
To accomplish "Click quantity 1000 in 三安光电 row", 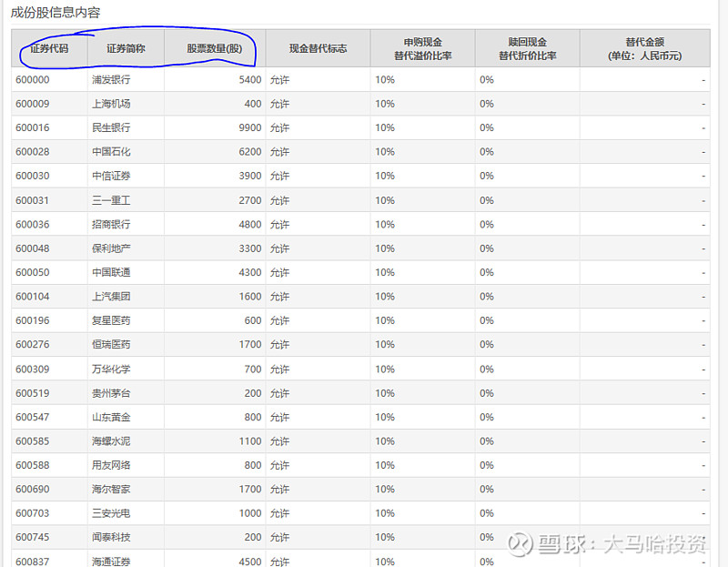I will click(250, 513).
